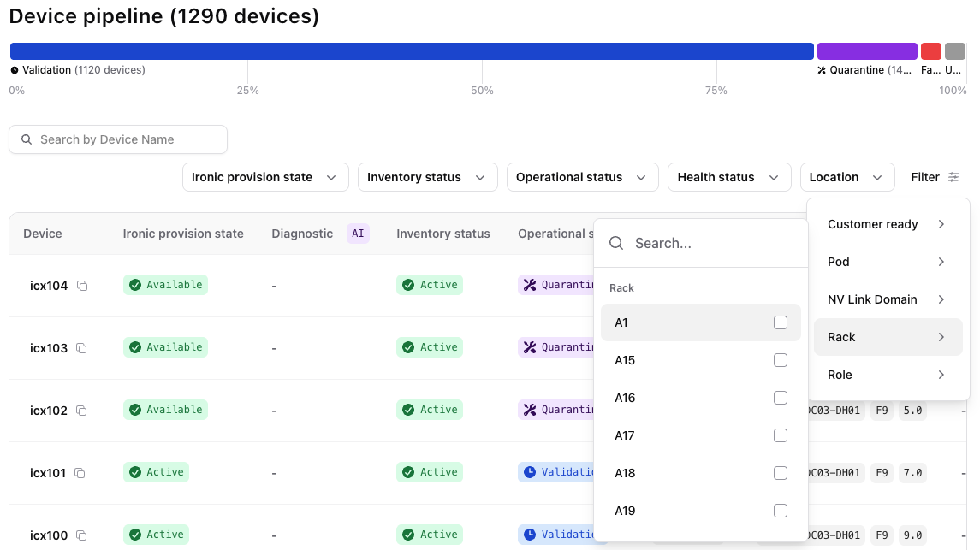Image resolution: width=980 pixels, height=550 pixels.
Task: Open device icx100
Action: coord(49,535)
